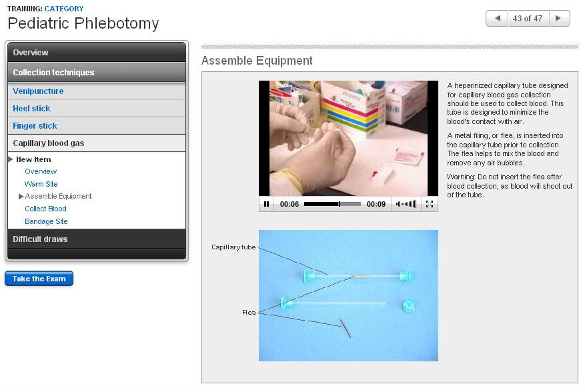Open the Collect Blood lesson

[45, 209]
